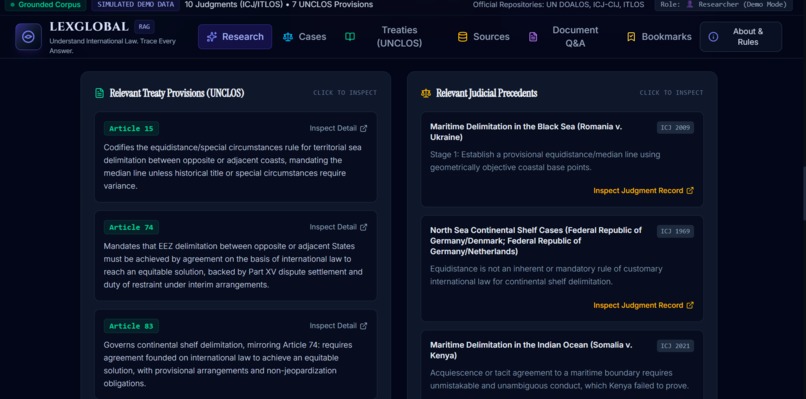Click the Cases scales icon
The image size is (806, 399).
pyautogui.click(x=288, y=37)
